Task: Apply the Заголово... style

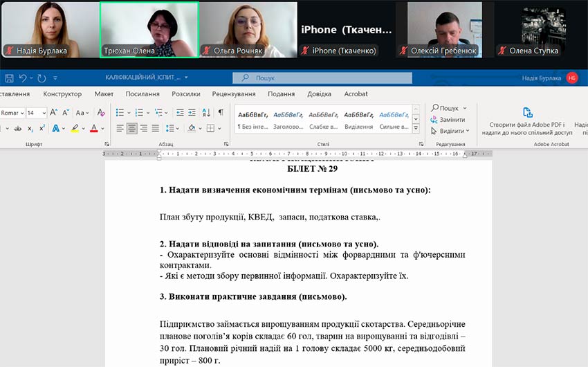Action: (x=288, y=120)
